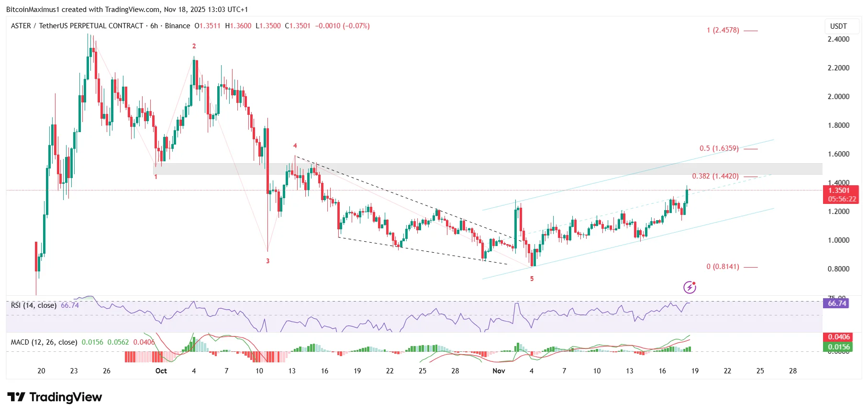Click the Oct date on time axis
Screen dimensions: 868x415
(x=161, y=371)
